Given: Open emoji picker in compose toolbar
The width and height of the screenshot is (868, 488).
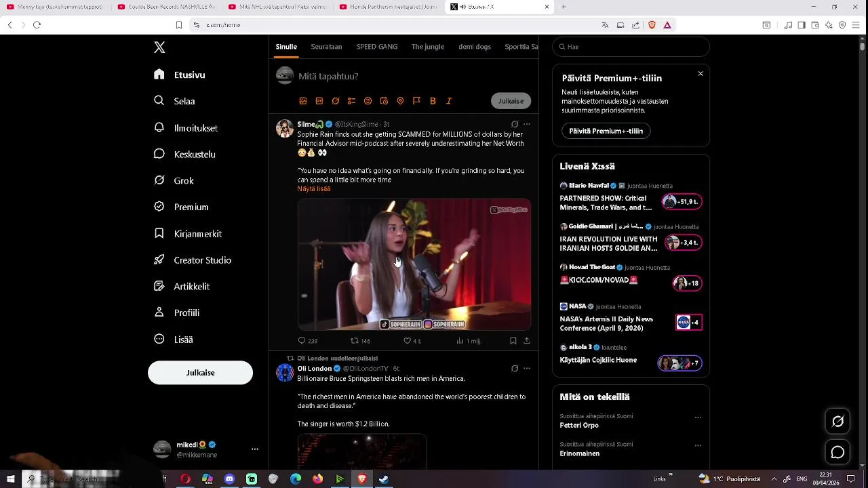Looking at the screenshot, I should coord(368,101).
